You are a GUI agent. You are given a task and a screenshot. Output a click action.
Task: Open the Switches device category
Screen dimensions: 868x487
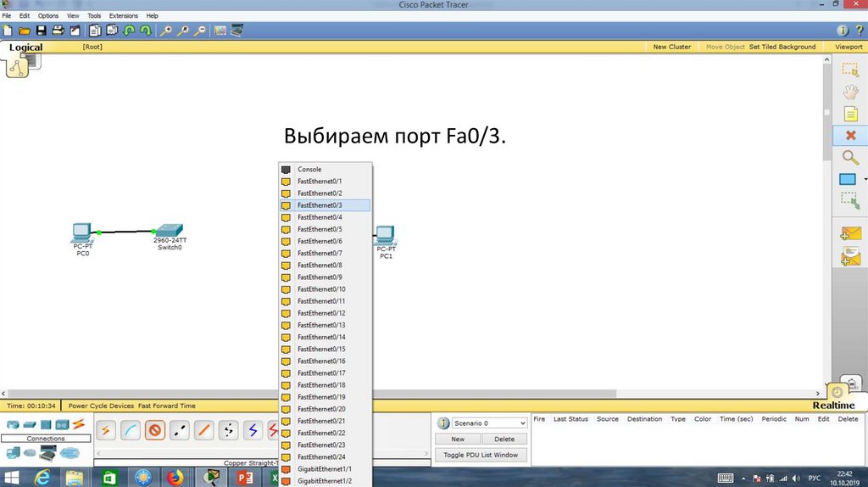tap(30, 425)
